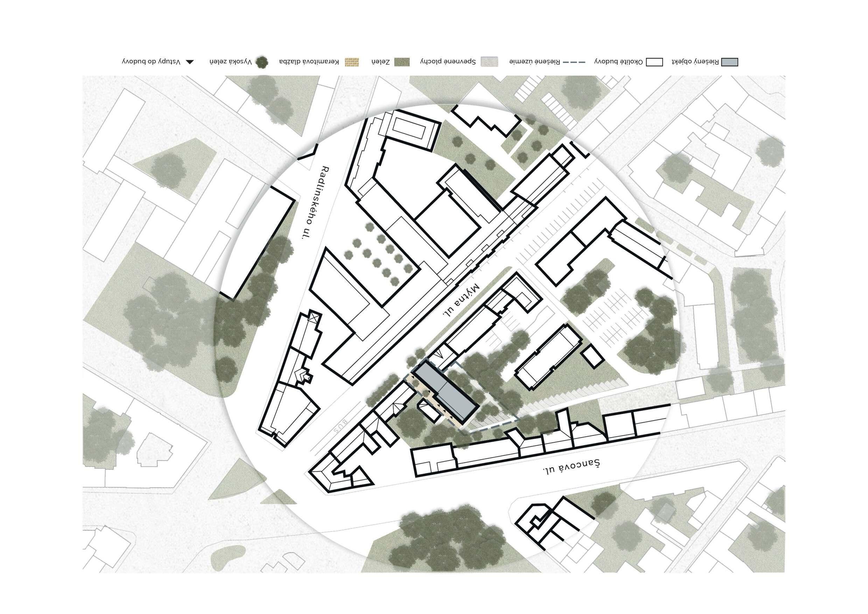The height and width of the screenshot is (614, 868).
Task: Click the Vstupy do budovy legend text
Action: [151, 61]
